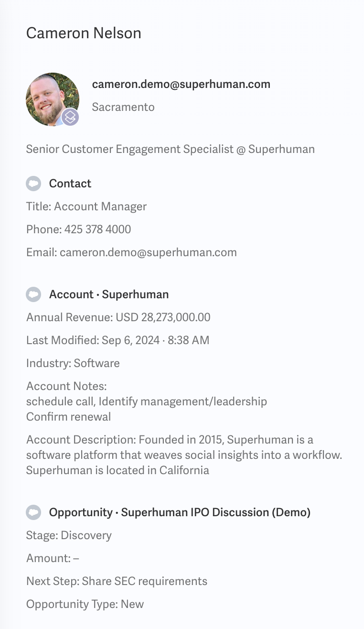Open the Opportunity · Superhuman IPO Discussion heading
Viewport: 364px width, 629px height.
click(180, 512)
